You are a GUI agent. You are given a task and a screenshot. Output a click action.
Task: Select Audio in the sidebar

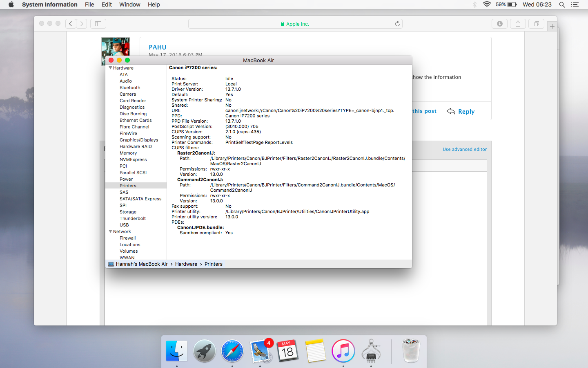[x=126, y=81]
